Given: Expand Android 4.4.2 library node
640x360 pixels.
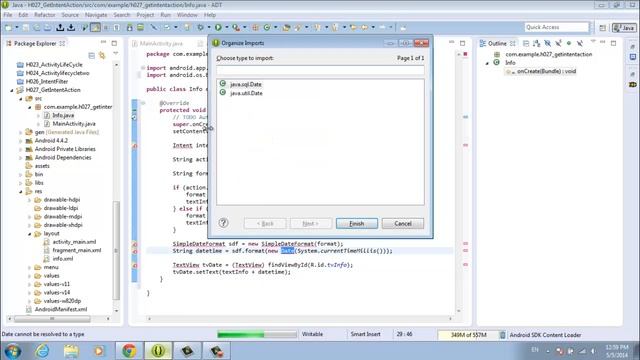Looking at the screenshot, I should [21, 141].
